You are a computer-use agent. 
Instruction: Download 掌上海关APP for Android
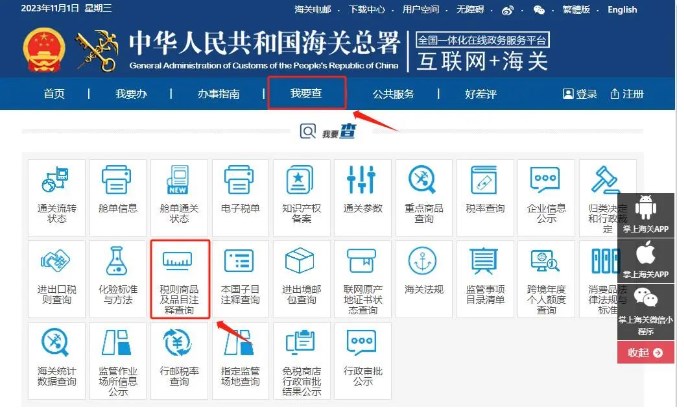(645, 215)
